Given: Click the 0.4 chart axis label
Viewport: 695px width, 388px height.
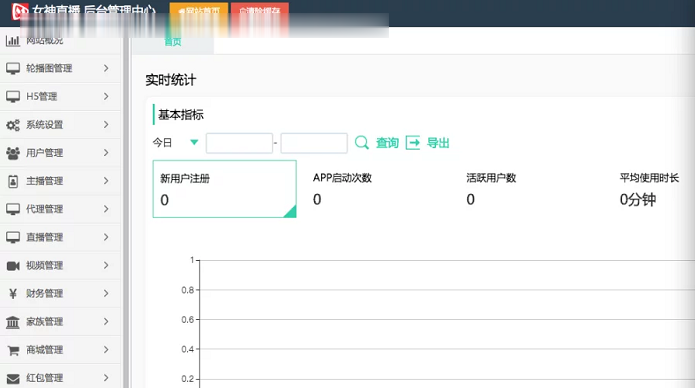Looking at the screenshot, I should point(187,349).
